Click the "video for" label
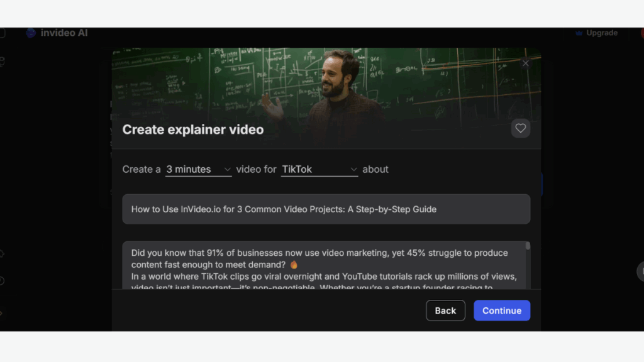 [257, 170]
